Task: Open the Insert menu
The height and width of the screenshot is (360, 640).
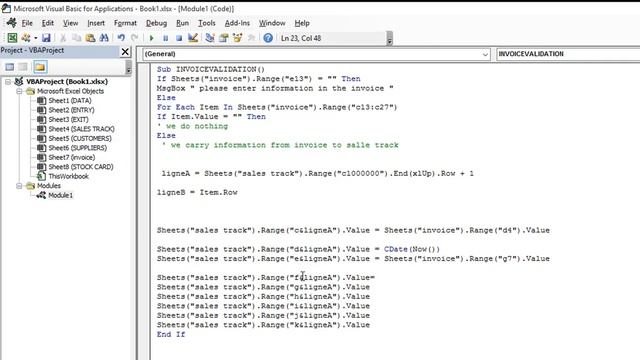Action: (x=96, y=23)
